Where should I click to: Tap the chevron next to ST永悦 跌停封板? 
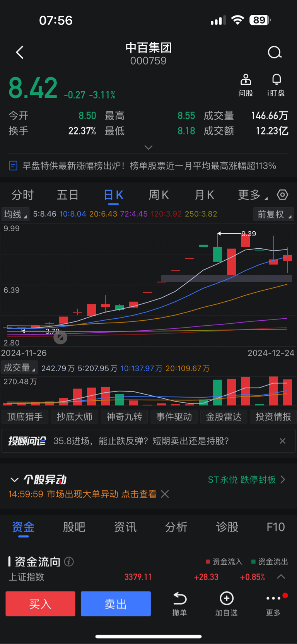(283, 480)
